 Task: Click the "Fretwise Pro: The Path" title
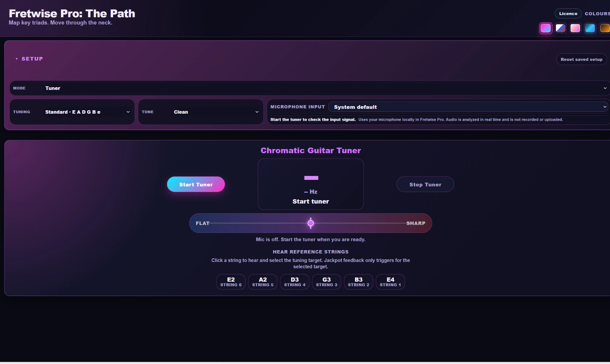click(72, 13)
